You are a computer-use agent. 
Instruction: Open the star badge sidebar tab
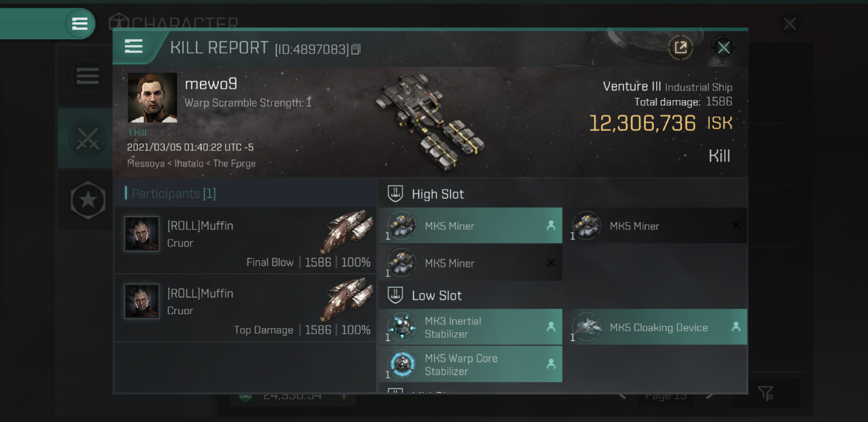pyautogui.click(x=88, y=200)
